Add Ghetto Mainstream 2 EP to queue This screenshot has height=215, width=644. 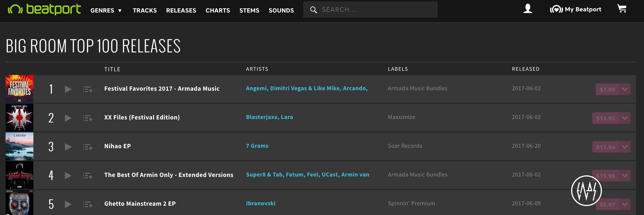pos(87,204)
